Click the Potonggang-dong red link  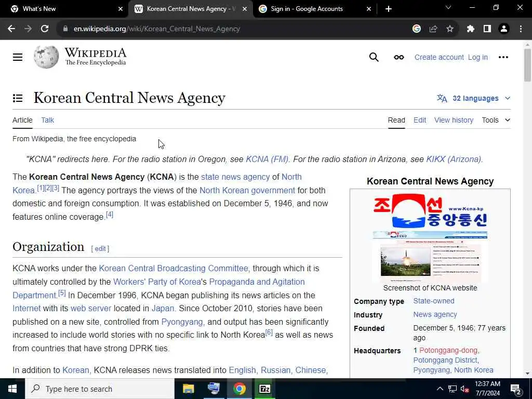(448, 350)
